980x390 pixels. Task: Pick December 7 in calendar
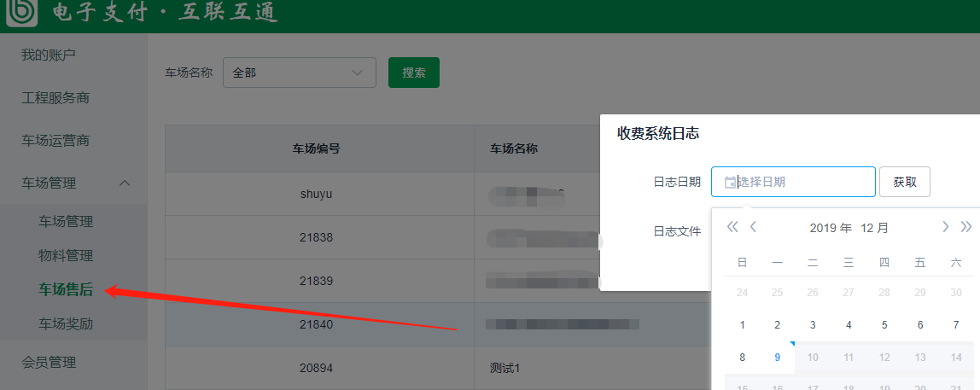pos(956,325)
